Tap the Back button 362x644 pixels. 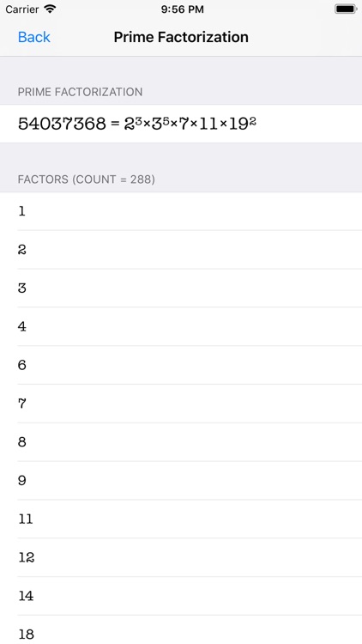coord(34,37)
